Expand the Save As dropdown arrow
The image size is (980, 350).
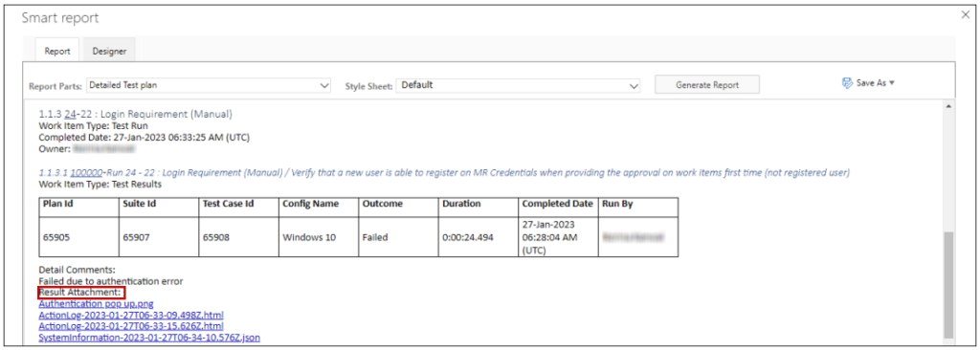[892, 83]
